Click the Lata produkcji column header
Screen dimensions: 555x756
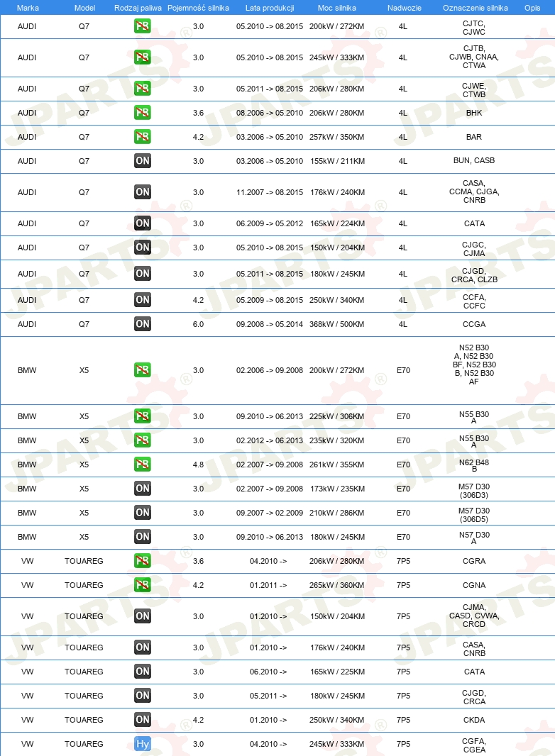270,8
